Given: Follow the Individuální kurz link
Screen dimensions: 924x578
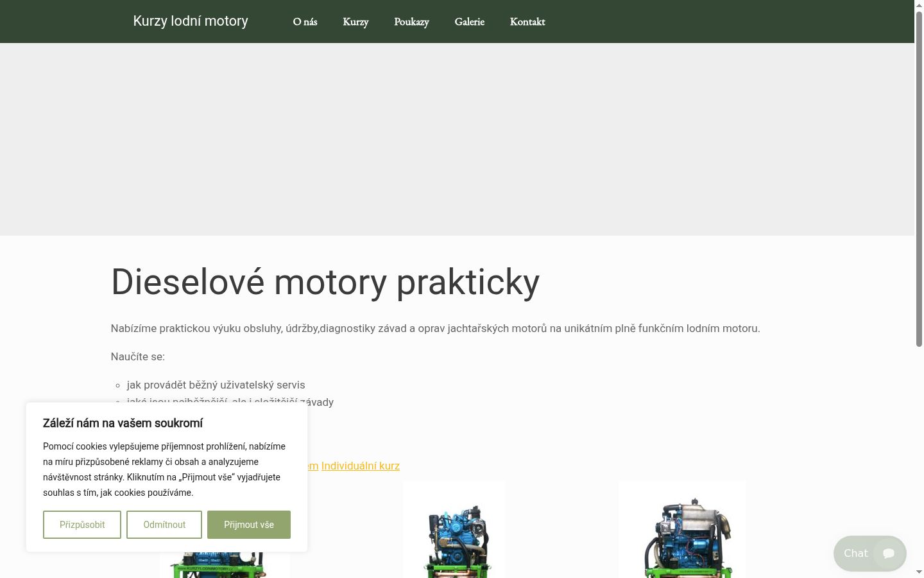Looking at the screenshot, I should [x=361, y=466].
